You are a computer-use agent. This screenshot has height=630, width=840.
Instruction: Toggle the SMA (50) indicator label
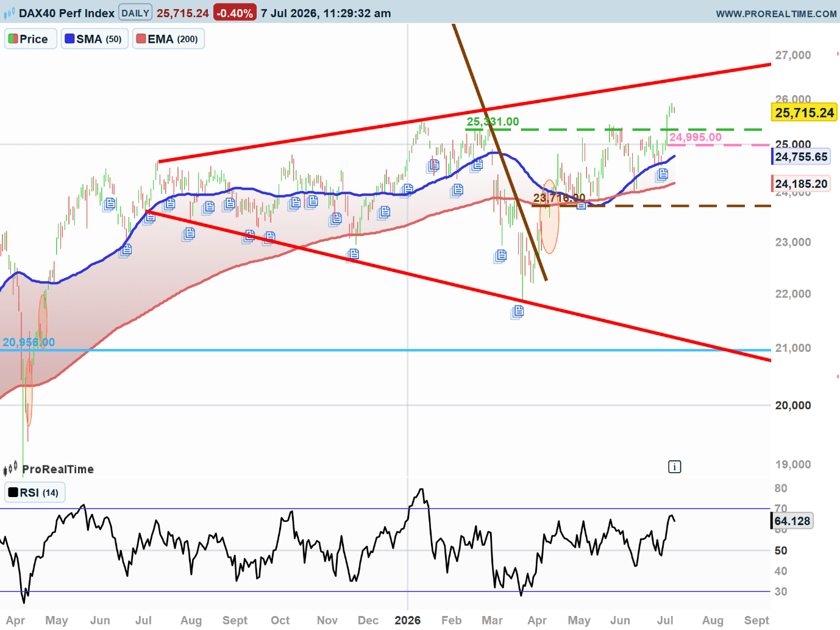(x=94, y=39)
